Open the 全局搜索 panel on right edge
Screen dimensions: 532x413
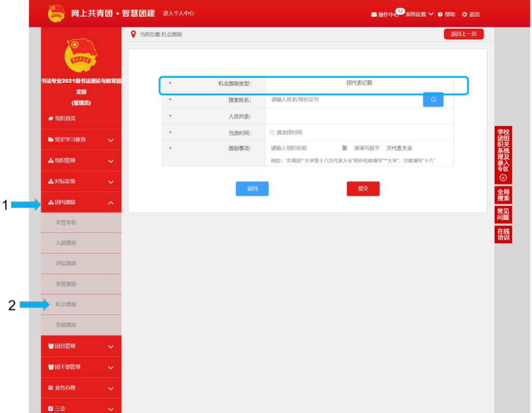point(503,195)
